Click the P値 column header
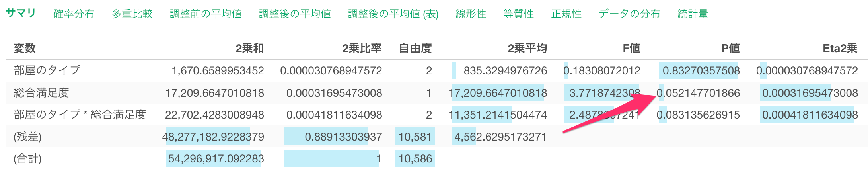This screenshot has height=176, width=868. tap(730, 48)
